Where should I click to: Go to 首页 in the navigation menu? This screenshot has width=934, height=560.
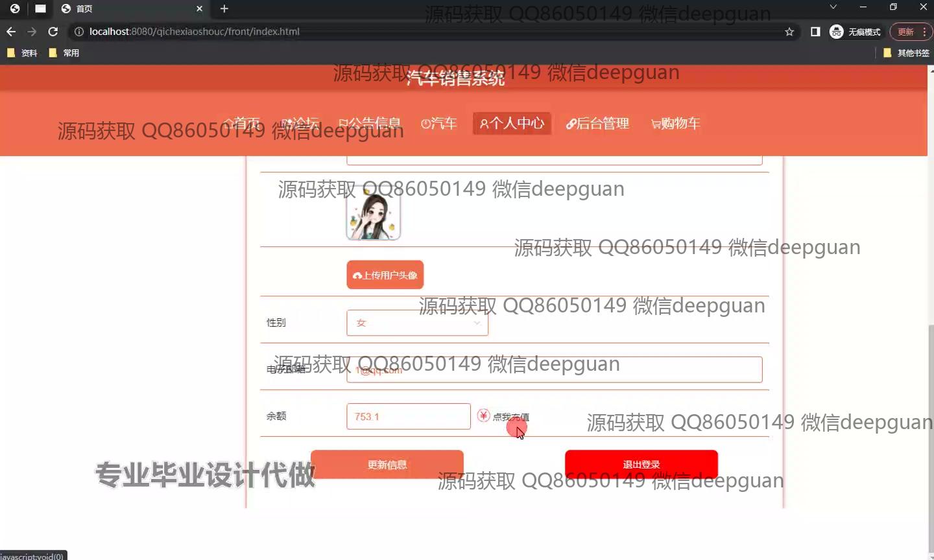click(242, 123)
